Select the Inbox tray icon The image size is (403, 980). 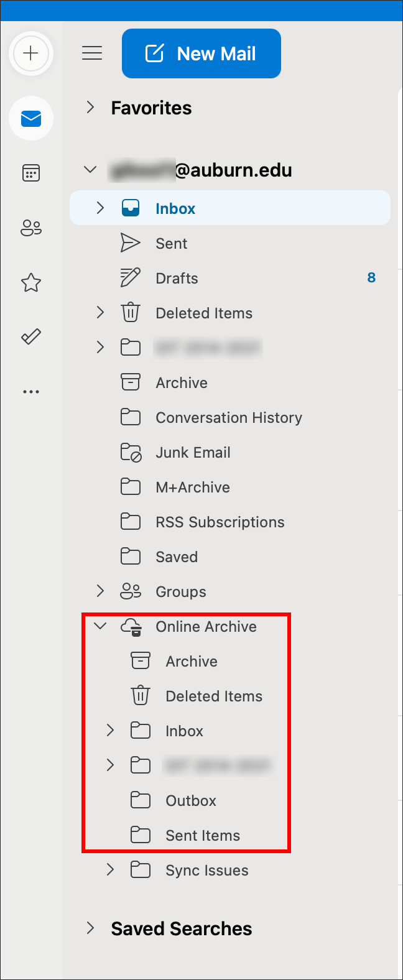coord(131,208)
